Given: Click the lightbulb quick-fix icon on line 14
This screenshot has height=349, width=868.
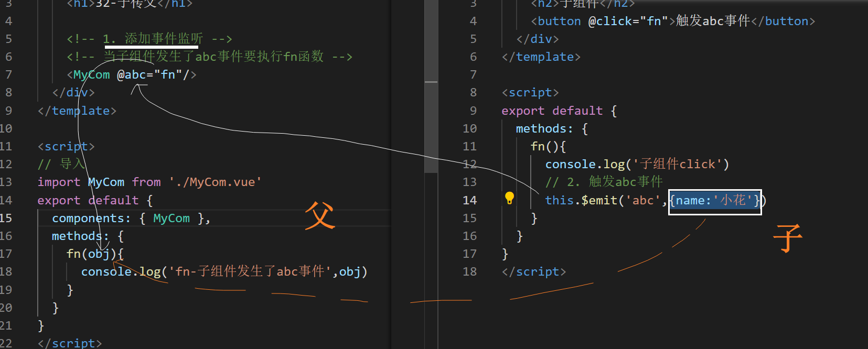Looking at the screenshot, I should coord(509,198).
